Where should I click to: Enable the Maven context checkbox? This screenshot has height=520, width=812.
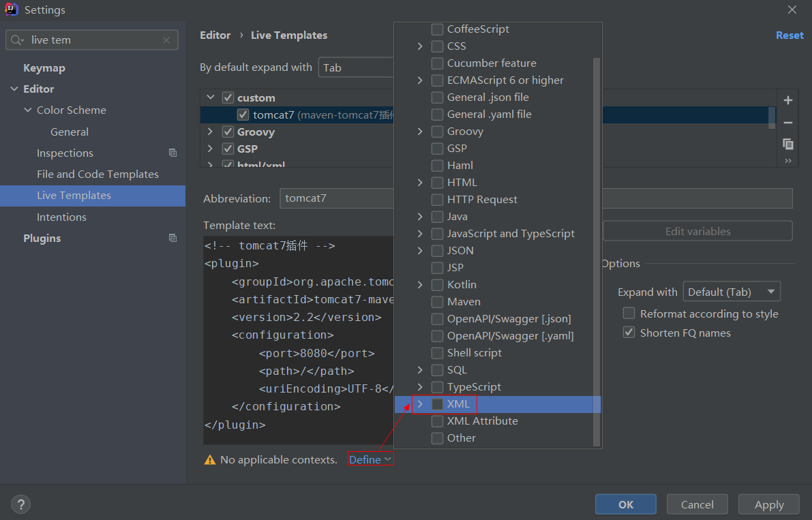[437, 302]
